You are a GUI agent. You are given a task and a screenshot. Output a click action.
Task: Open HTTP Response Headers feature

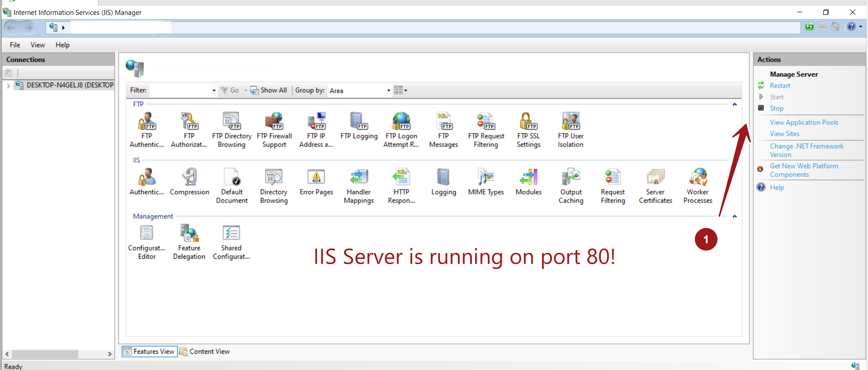(x=401, y=186)
